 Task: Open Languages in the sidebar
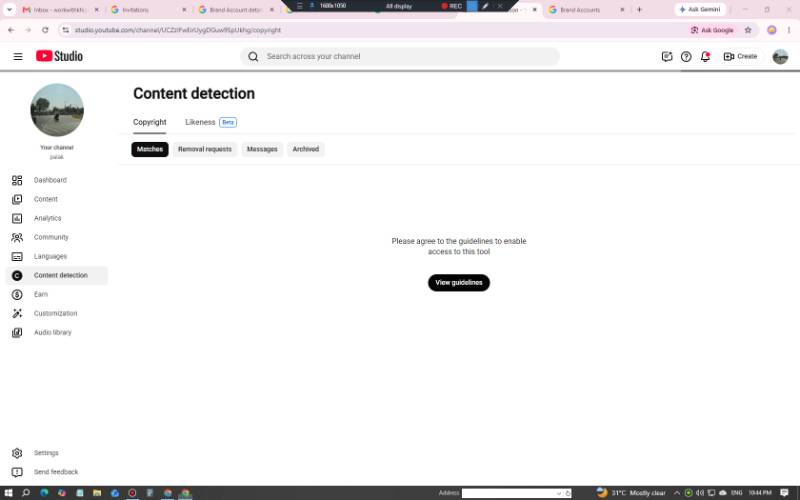tap(57, 256)
